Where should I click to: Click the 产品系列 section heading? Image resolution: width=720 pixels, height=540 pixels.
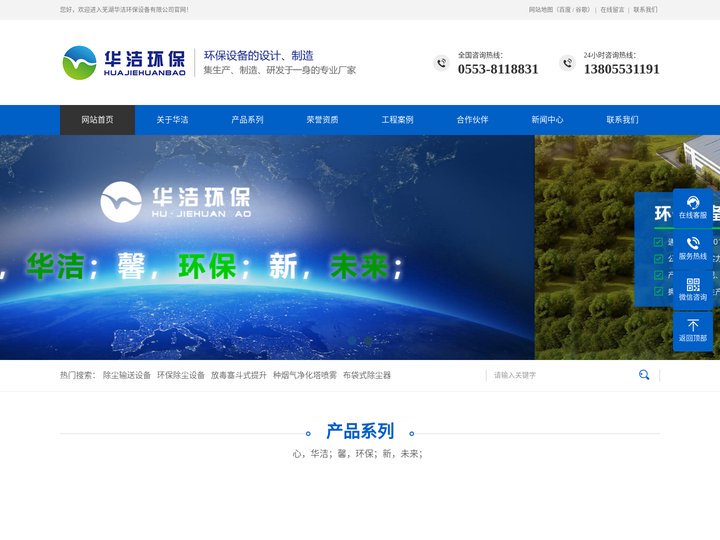360,432
